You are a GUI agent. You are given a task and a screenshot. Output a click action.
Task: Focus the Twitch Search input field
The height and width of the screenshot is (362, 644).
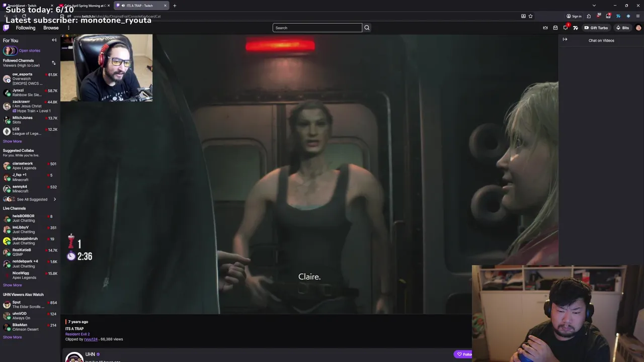tap(317, 28)
